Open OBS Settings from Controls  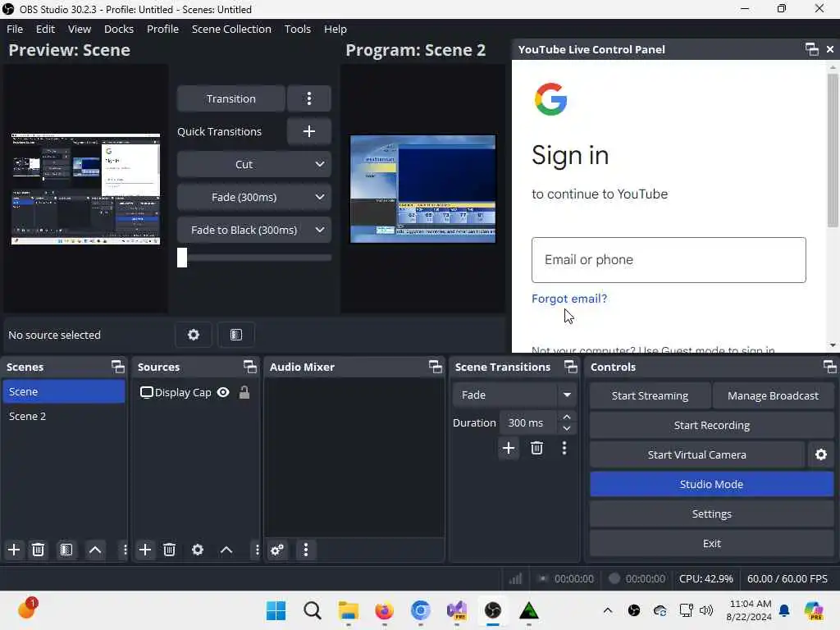(x=711, y=514)
